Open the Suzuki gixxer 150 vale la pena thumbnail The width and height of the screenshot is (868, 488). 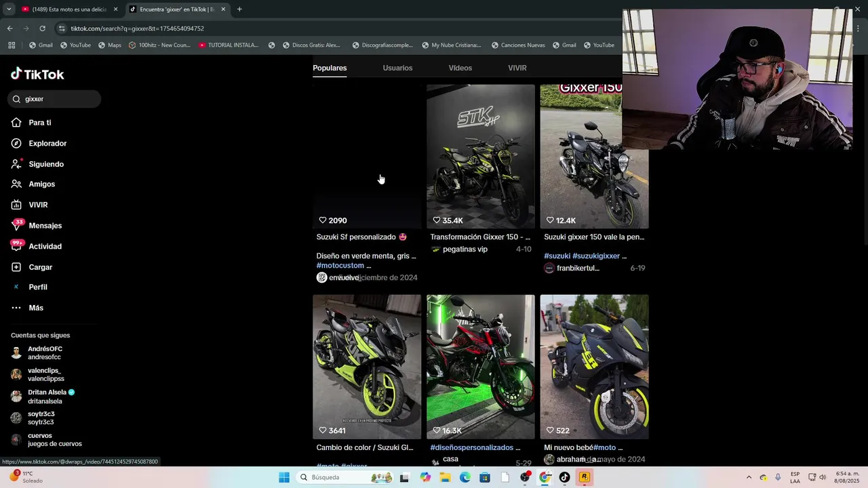[594, 157]
